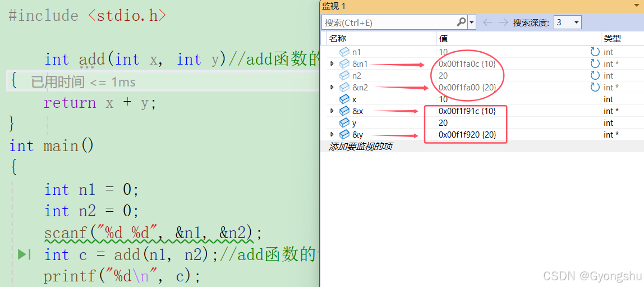Refresh the &n1 value with its reload icon
The image size is (644, 287).
coord(594,63)
